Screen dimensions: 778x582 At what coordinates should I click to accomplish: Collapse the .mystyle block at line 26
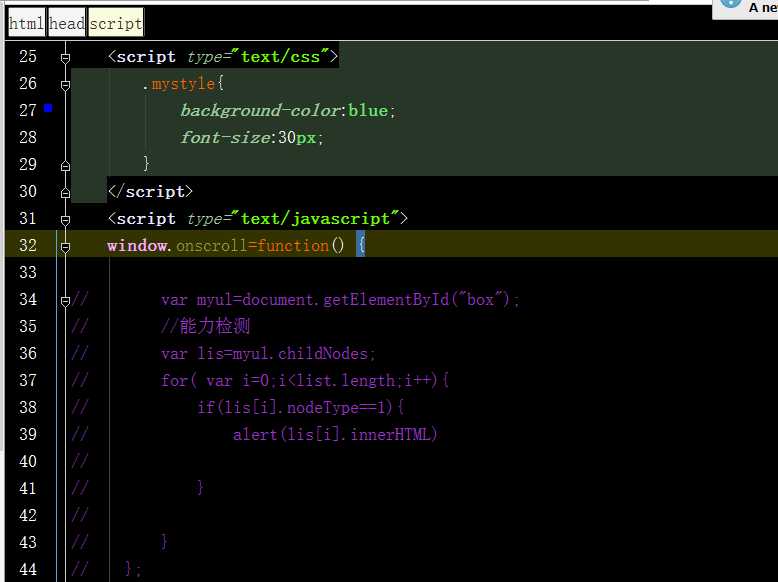tap(65, 85)
